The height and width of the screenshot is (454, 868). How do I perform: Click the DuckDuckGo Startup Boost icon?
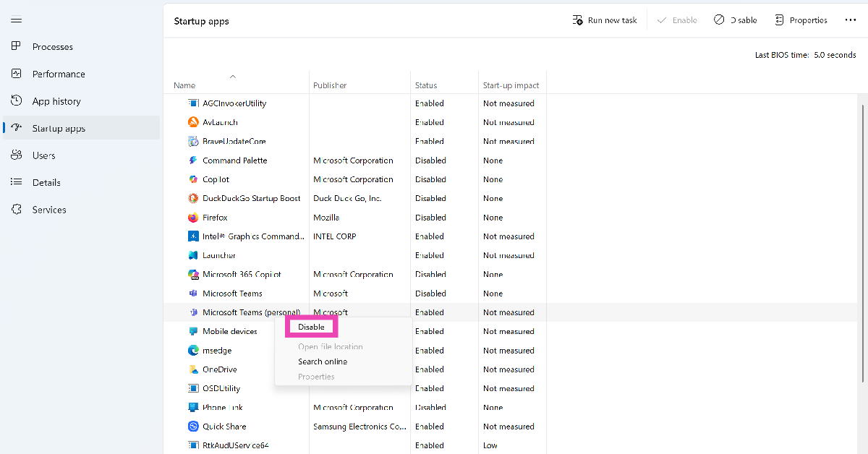coord(193,198)
